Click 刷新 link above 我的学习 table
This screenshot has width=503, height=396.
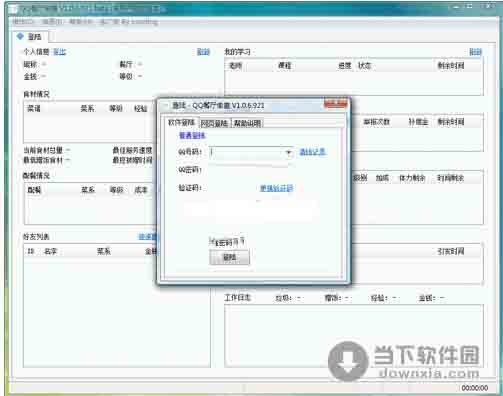(475, 52)
